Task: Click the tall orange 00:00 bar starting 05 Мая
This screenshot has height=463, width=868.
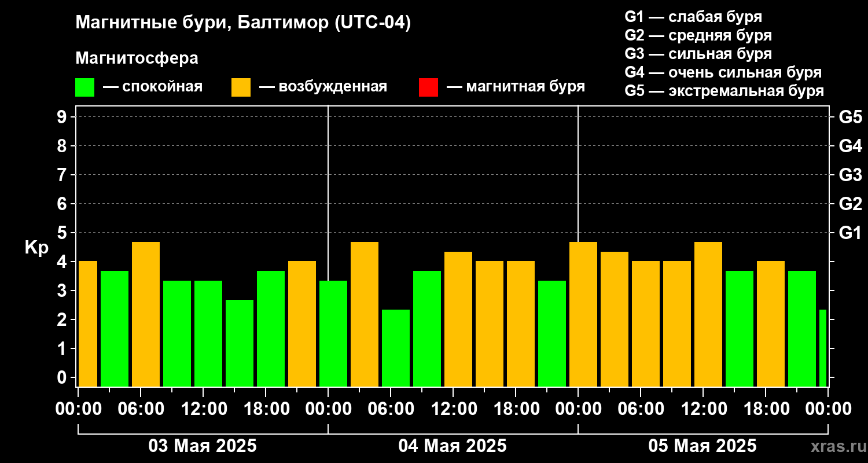Action: point(583,314)
